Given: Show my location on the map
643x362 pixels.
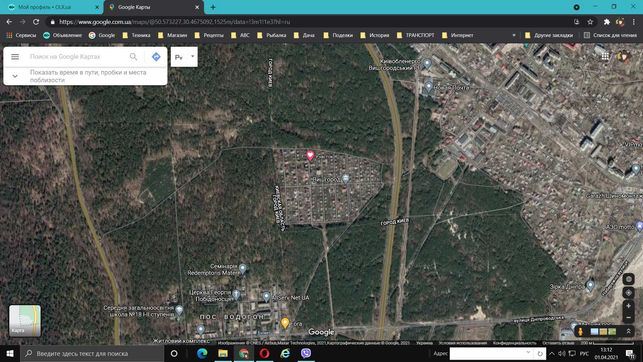Looking at the screenshot, I should (628, 293).
